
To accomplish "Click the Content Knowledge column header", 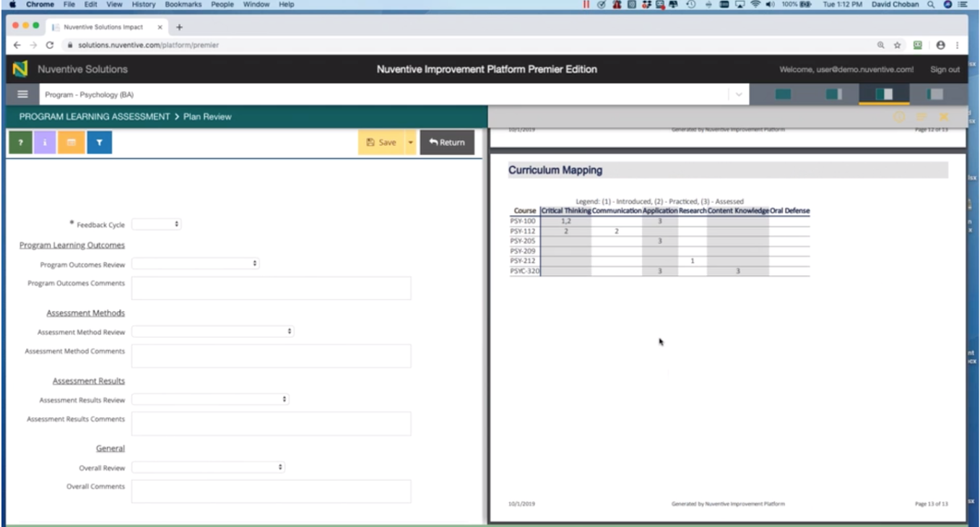I will click(738, 211).
